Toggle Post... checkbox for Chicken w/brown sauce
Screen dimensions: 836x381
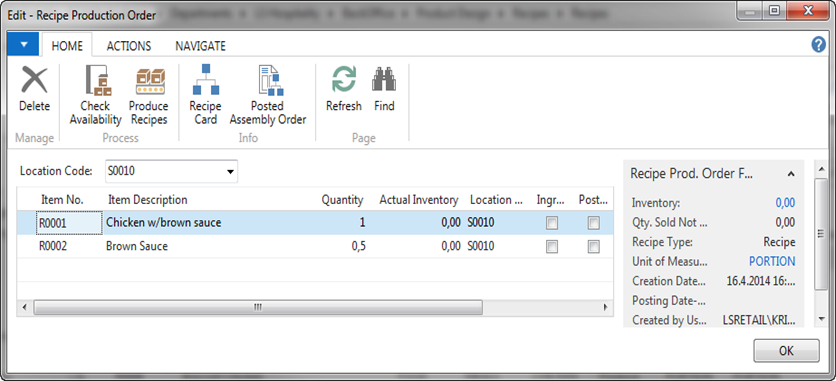click(x=593, y=223)
